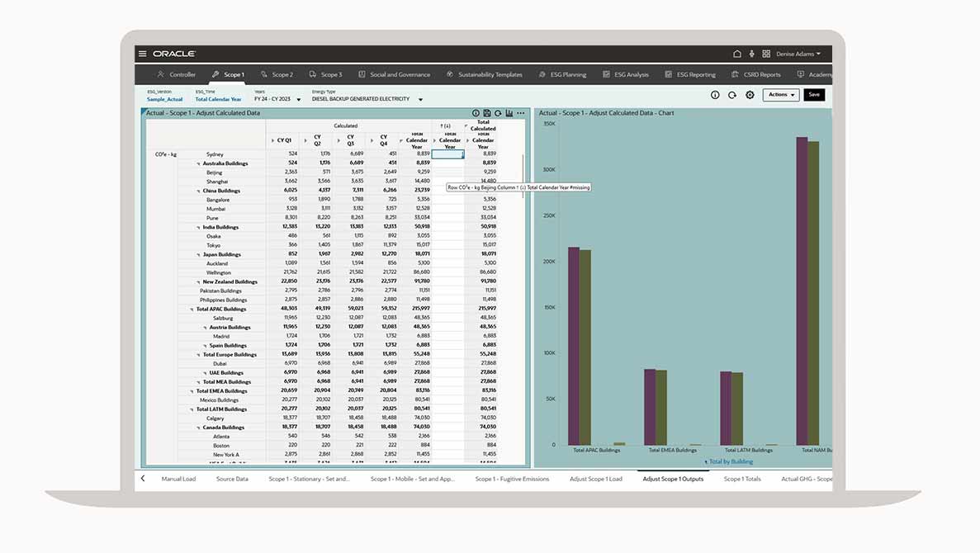
Task: Open the grid panel's more options ellipsis
Action: pyautogui.click(x=521, y=113)
